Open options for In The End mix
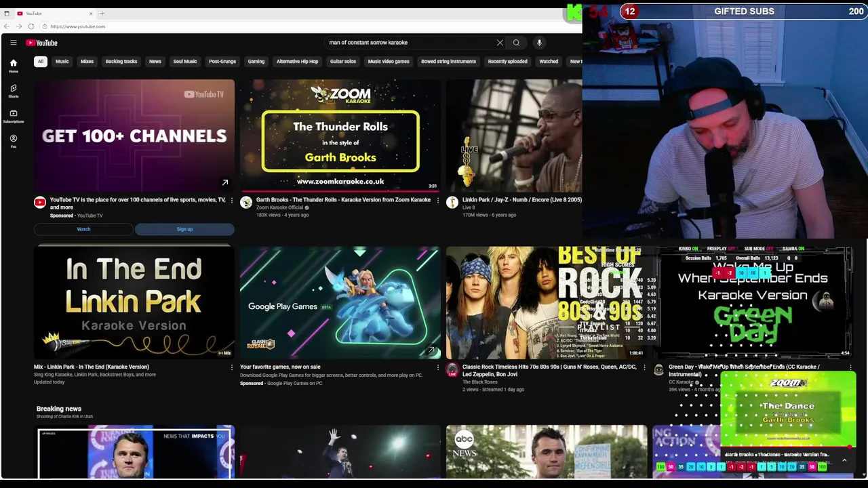The image size is (868, 488). point(231,367)
